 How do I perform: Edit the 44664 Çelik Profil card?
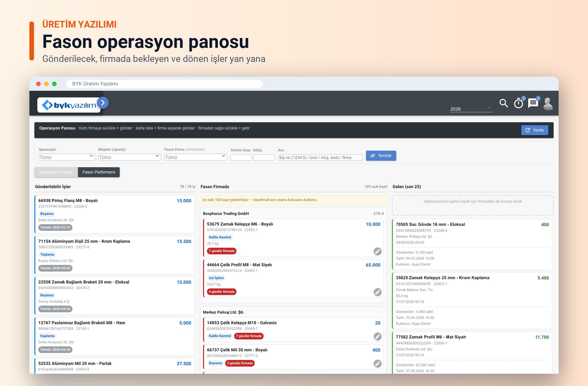pyautogui.click(x=378, y=292)
